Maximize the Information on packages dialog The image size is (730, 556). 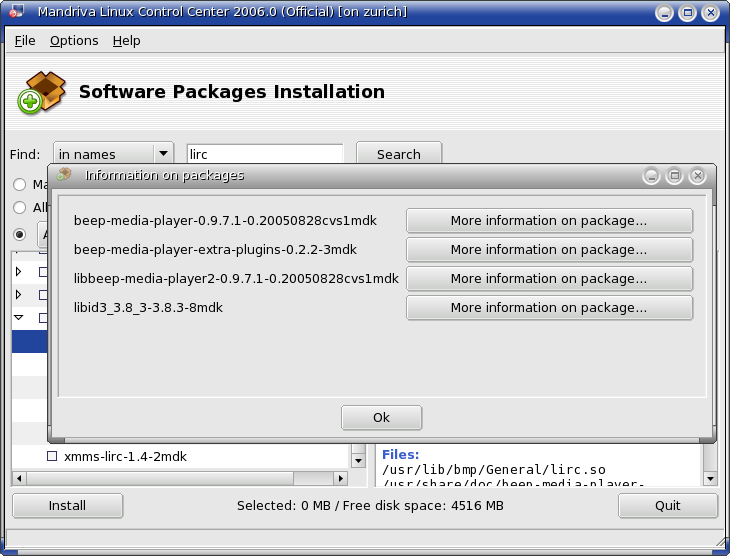point(674,176)
